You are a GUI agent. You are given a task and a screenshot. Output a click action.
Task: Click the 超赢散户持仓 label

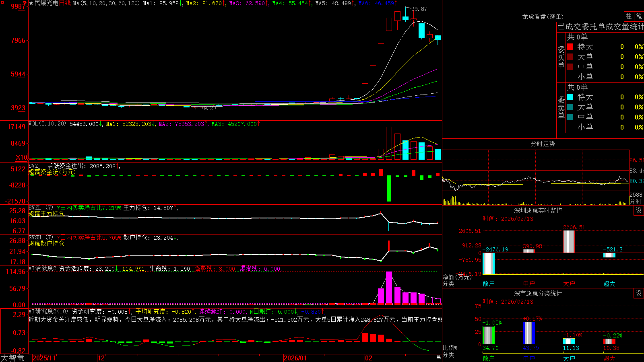tap(46, 243)
